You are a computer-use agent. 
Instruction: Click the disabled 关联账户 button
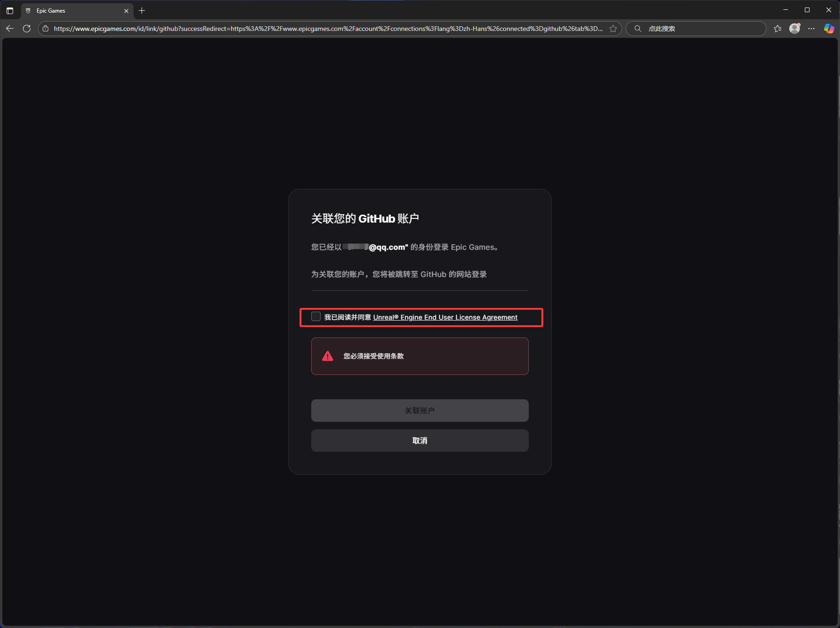(420, 410)
